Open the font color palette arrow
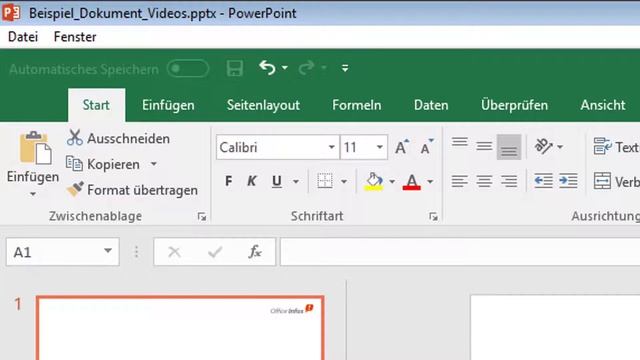Image resolution: width=640 pixels, height=360 pixels. tap(430, 181)
